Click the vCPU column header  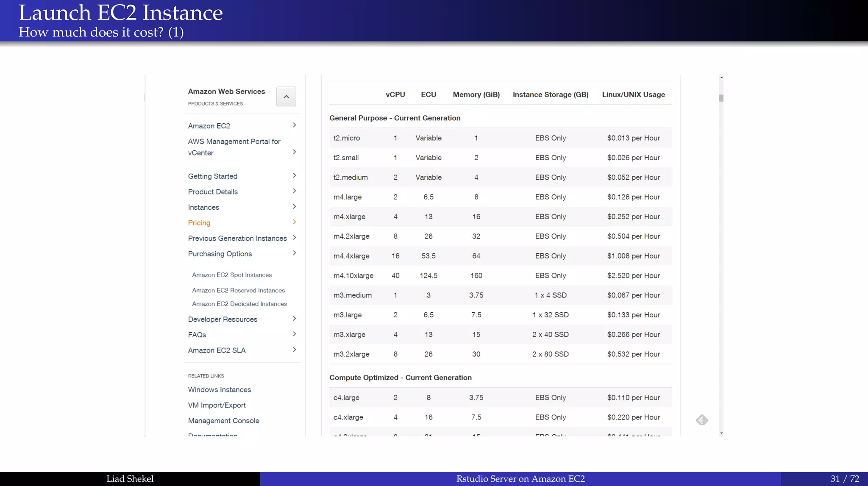pos(395,94)
